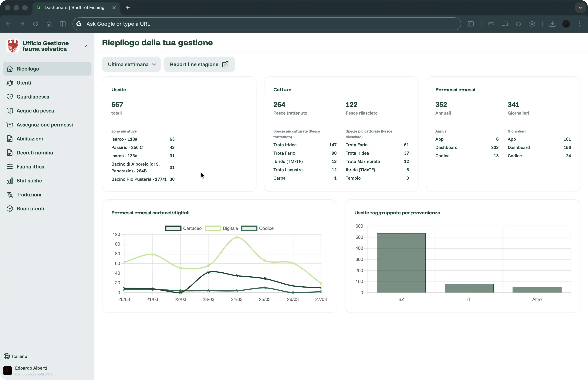Open the Decreti nomina section
This screenshot has width=588, height=380.
coord(35,153)
